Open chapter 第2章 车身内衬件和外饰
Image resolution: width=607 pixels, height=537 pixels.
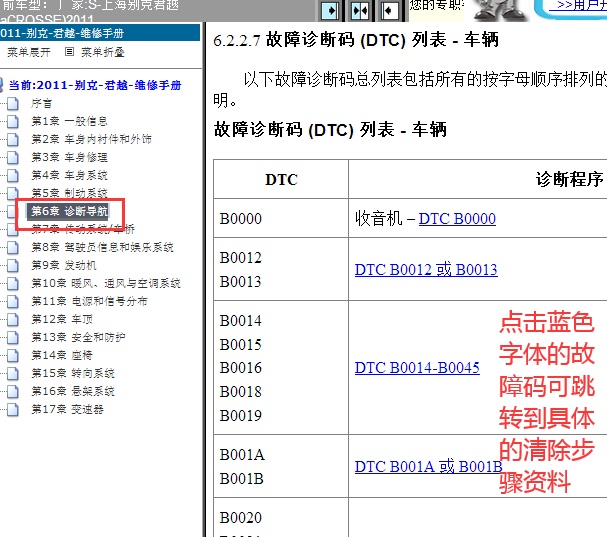pos(91,139)
